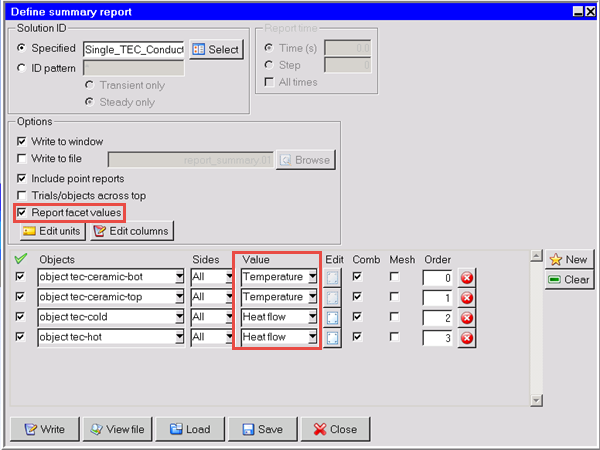Open Sides dropdown for tec-ceramic-bot row

[229, 277]
